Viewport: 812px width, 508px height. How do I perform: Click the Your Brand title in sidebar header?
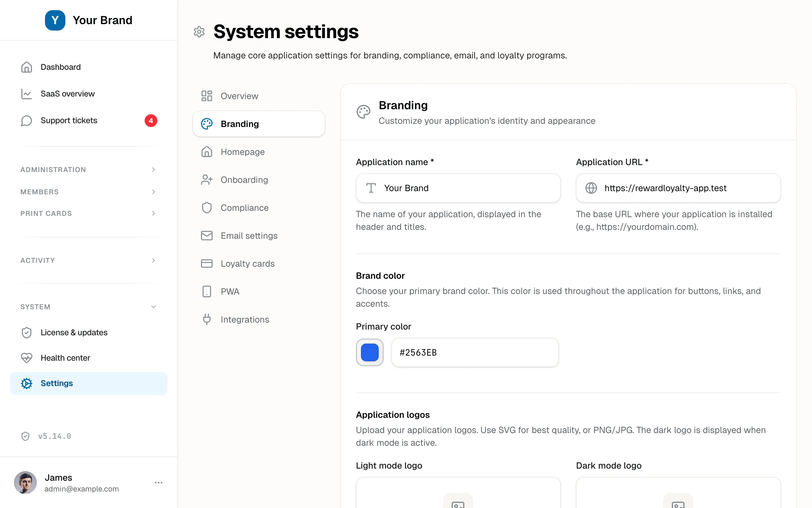coord(103,20)
